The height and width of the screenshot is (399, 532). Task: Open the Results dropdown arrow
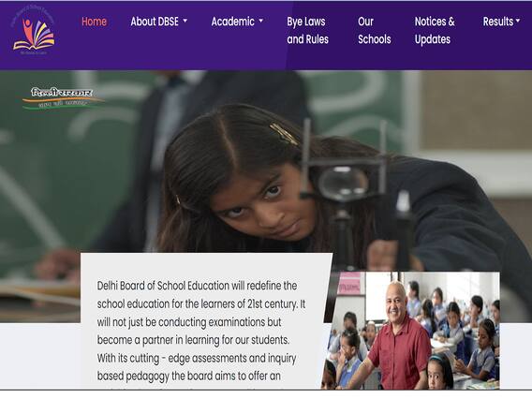pyautogui.click(x=518, y=21)
